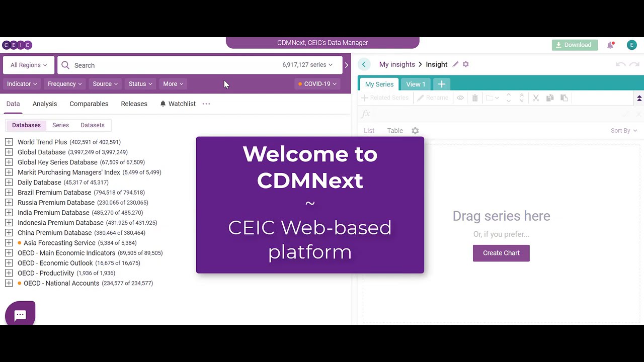
Task: Click the delete trash icon in toolbar
Action: tap(475, 98)
